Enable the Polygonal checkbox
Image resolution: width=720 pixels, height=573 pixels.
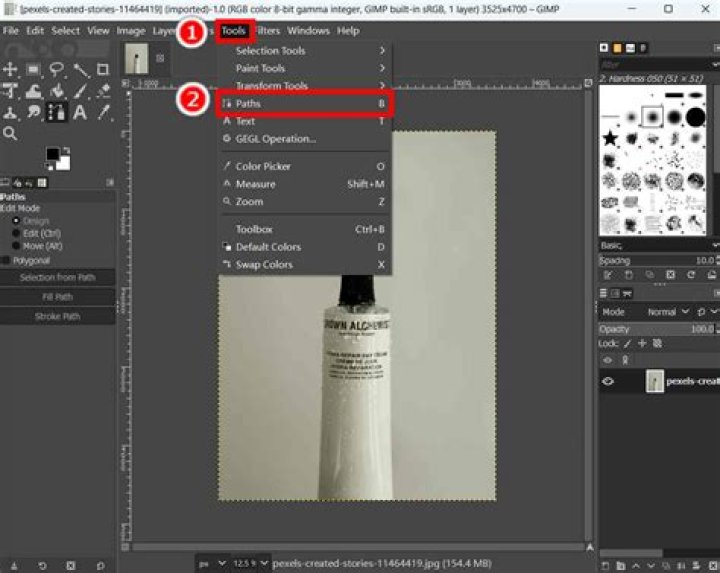6,260
